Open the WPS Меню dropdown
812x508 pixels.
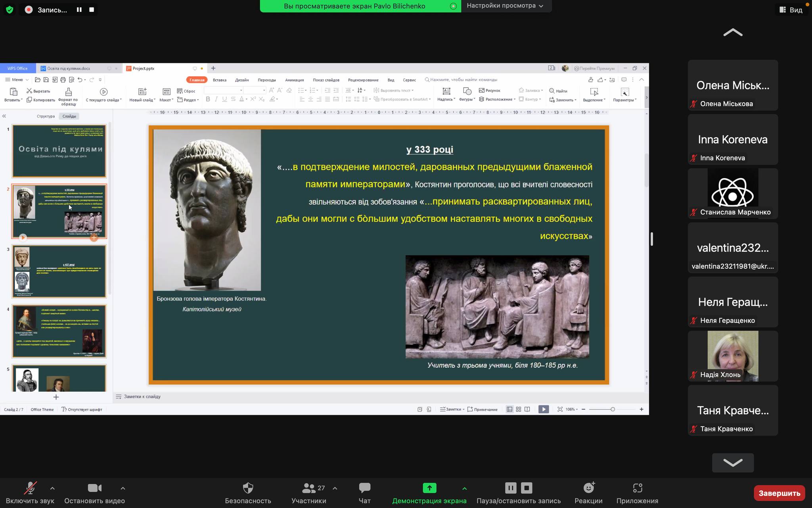[x=17, y=80]
